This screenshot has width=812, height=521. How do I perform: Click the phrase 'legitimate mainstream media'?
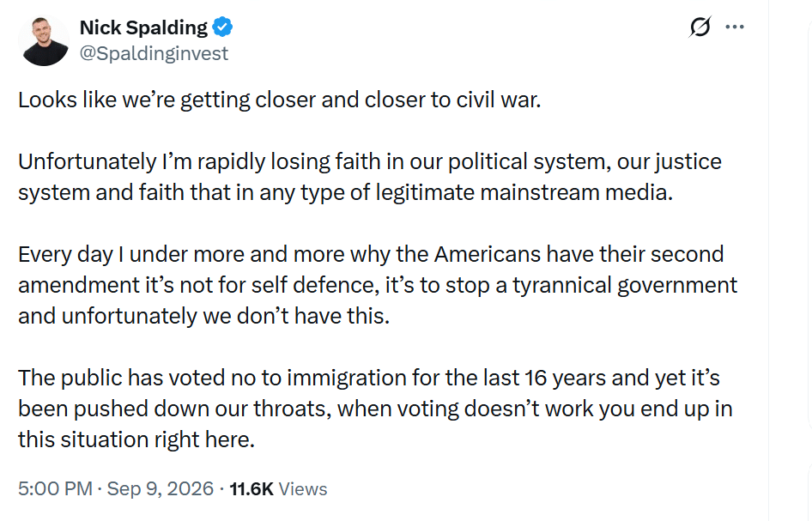[x=524, y=192]
